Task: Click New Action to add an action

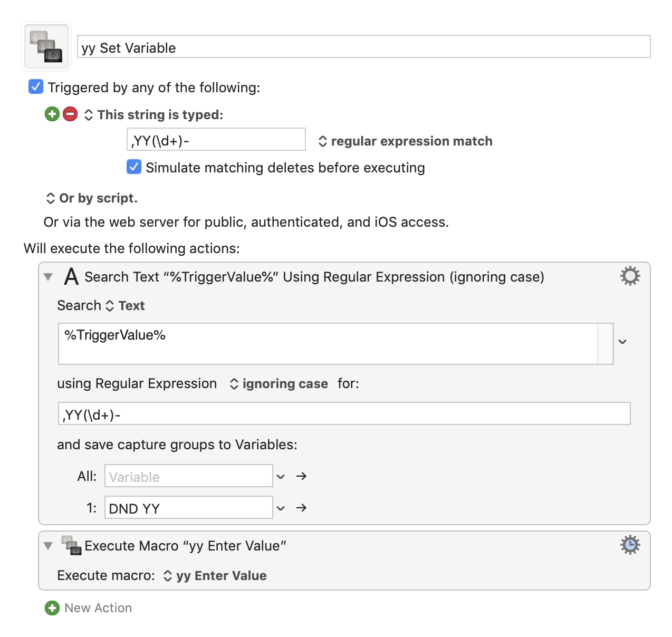Action: click(x=98, y=608)
